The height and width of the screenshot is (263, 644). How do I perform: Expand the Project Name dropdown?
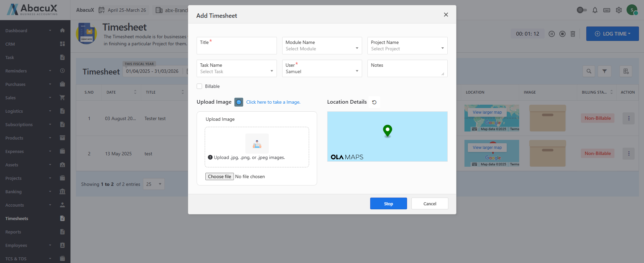click(407, 46)
